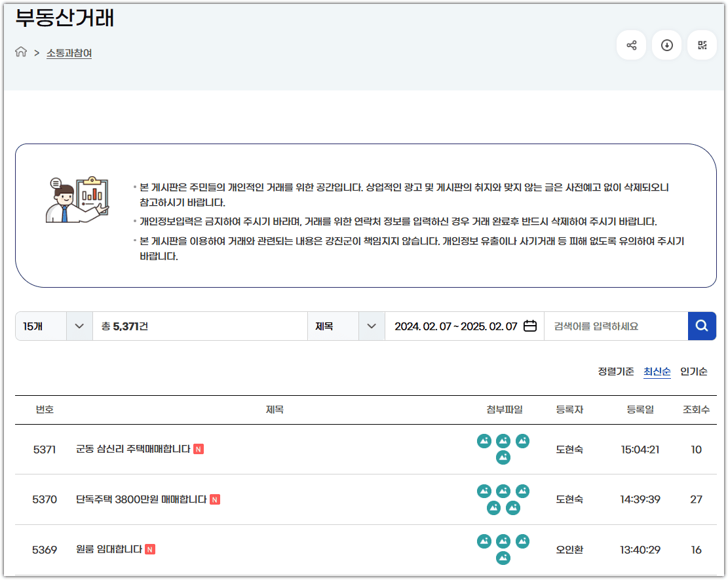The width and height of the screenshot is (728, 580).
Task: Select the download icon
Action: 666,45
